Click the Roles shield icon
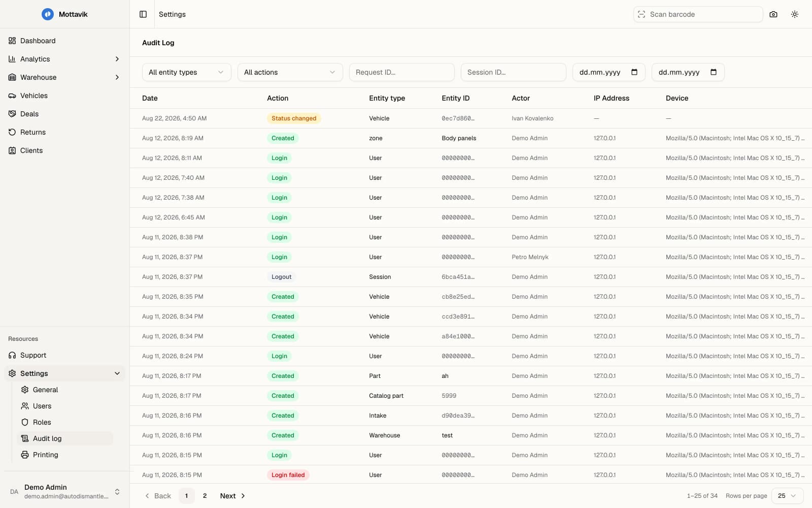Viewport: 812px width, 508px height. click(25, 422)
